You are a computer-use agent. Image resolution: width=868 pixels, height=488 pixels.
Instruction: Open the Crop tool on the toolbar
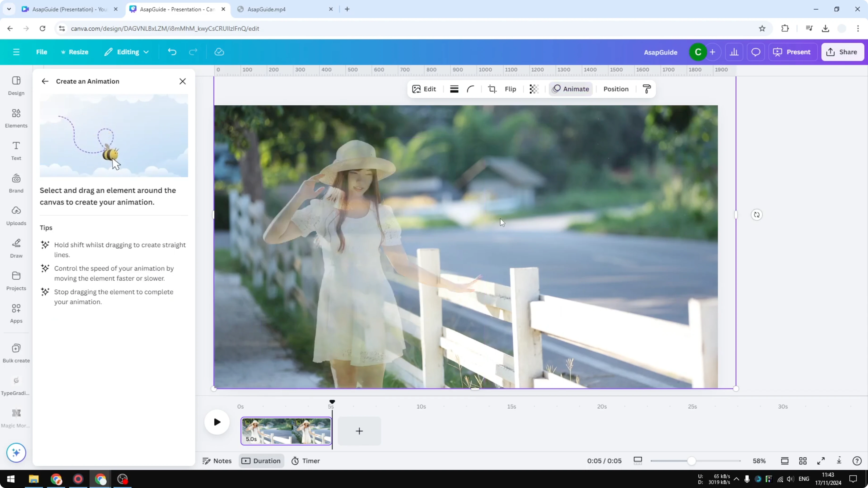pyautogui.click(x=492, y=89)
